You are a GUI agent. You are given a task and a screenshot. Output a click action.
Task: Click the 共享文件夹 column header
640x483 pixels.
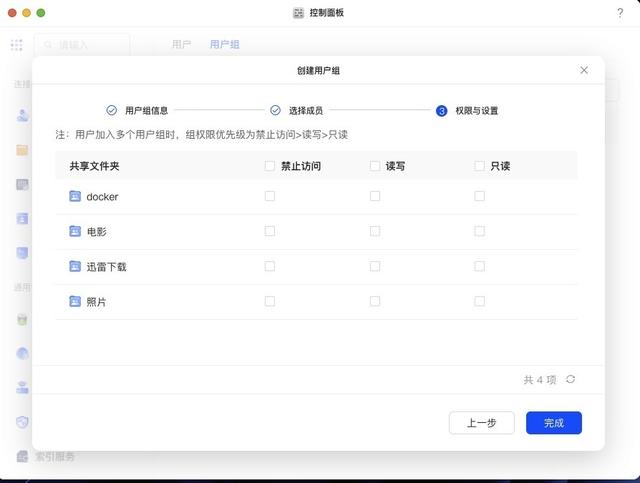[x=94, y=166]
